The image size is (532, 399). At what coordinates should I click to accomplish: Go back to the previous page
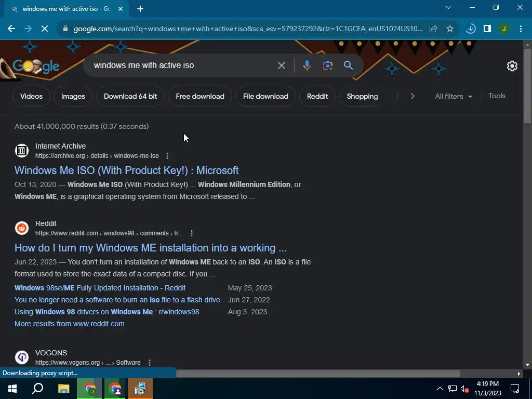(x=11, y=29)
